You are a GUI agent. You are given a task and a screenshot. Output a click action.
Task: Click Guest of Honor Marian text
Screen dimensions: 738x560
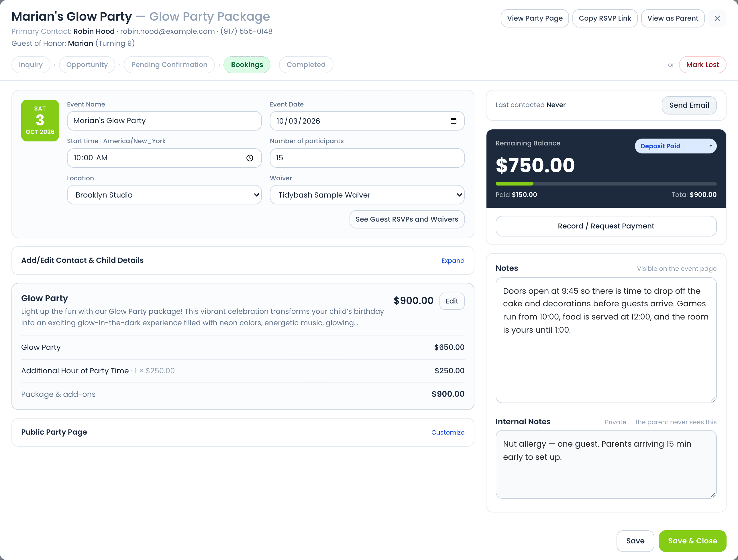coord(73,43)
